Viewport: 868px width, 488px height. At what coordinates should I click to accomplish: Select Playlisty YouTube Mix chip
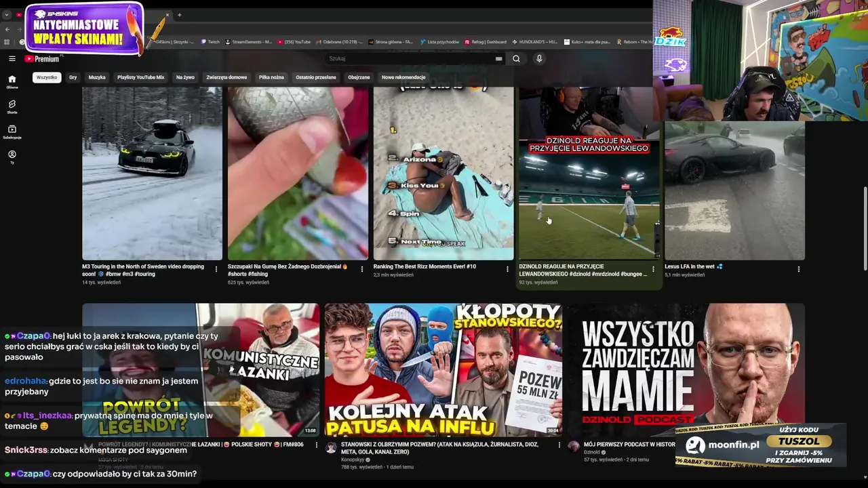[x=140, y=77]
